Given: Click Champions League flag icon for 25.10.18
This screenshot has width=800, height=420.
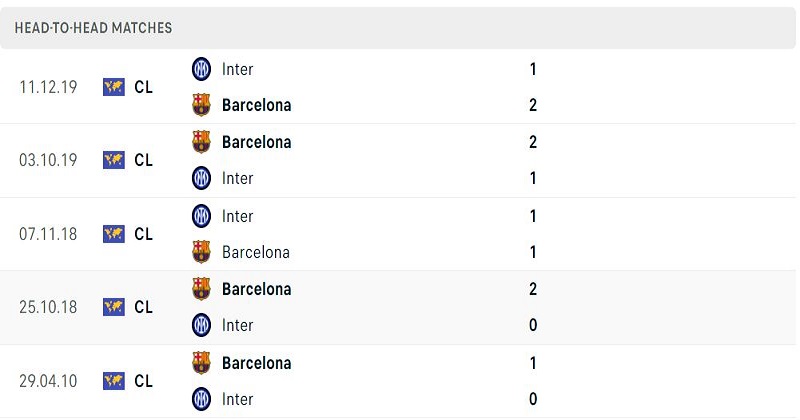Looking at the screenshot, I should 114,307.
